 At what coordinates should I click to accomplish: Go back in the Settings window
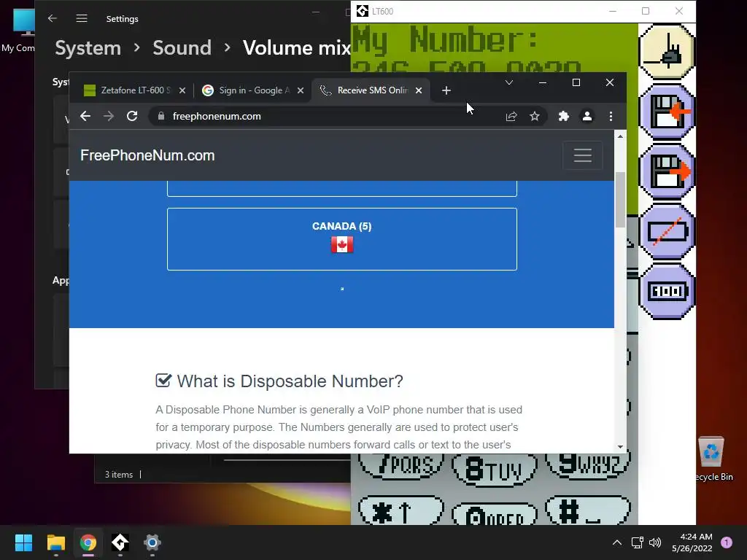[x=53, y=18]
